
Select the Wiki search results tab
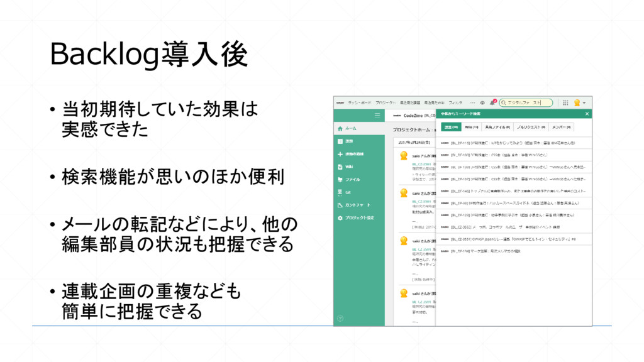pyautogui.click(x=471, y=127)
